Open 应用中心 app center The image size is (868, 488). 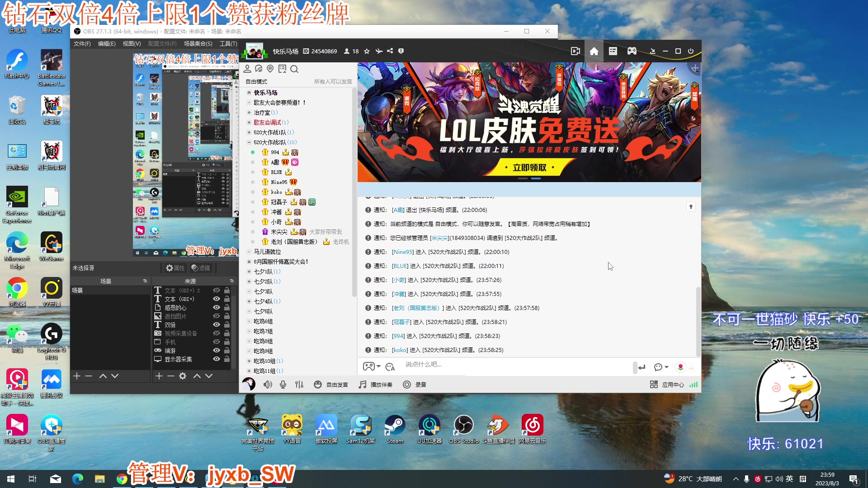[667, 385]
